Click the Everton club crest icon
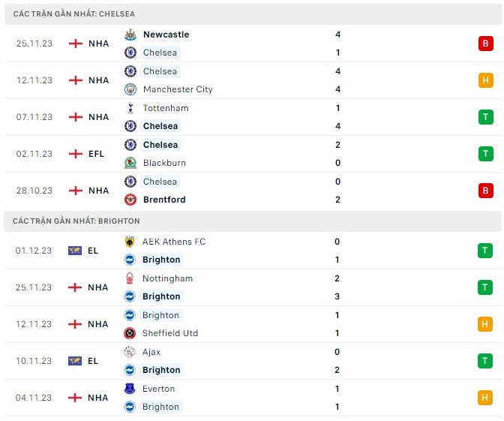504x421 pixels. pyautogui.click(x=130, y=389)
